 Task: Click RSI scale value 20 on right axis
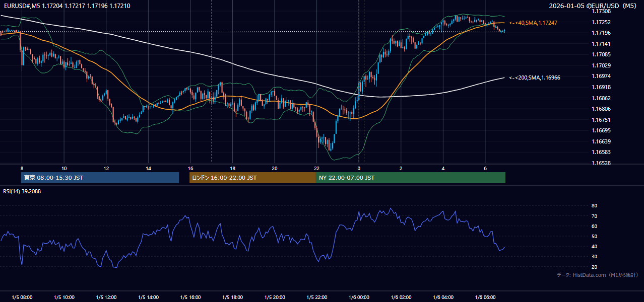coord(595,267)
